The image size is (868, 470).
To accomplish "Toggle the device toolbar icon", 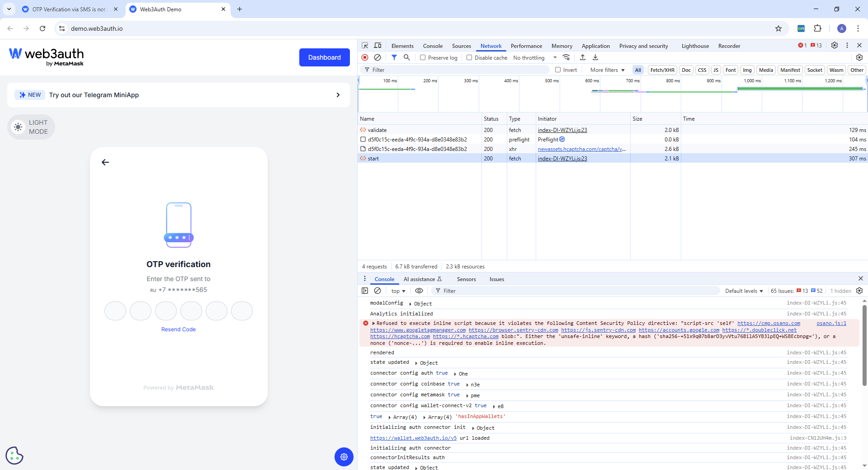I will pos(377,46).
